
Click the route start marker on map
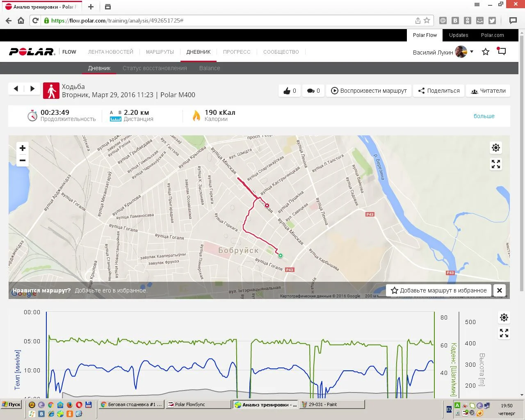tap(281, 256)
